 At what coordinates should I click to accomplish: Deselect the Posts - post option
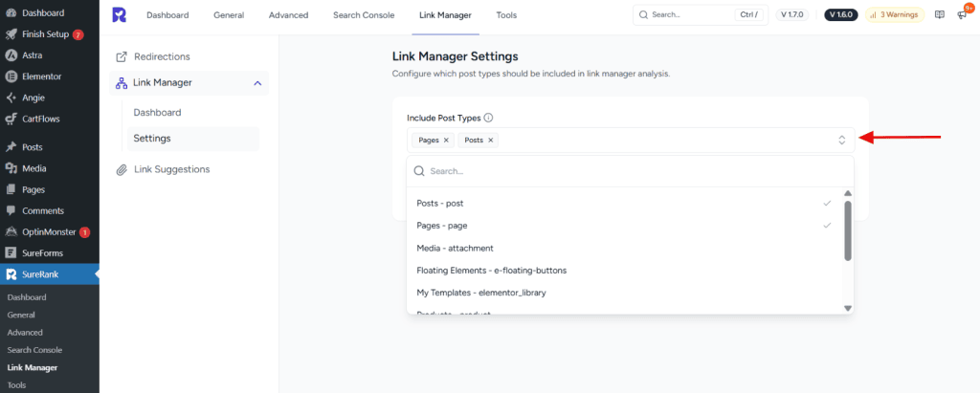pyautogui.click(x=625, y=204)
